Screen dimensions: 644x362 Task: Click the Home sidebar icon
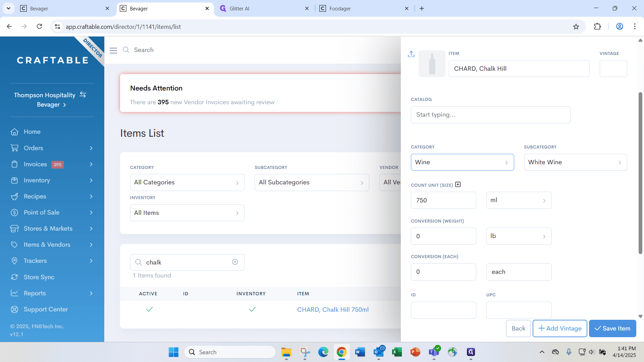click(x=14, y=132)
